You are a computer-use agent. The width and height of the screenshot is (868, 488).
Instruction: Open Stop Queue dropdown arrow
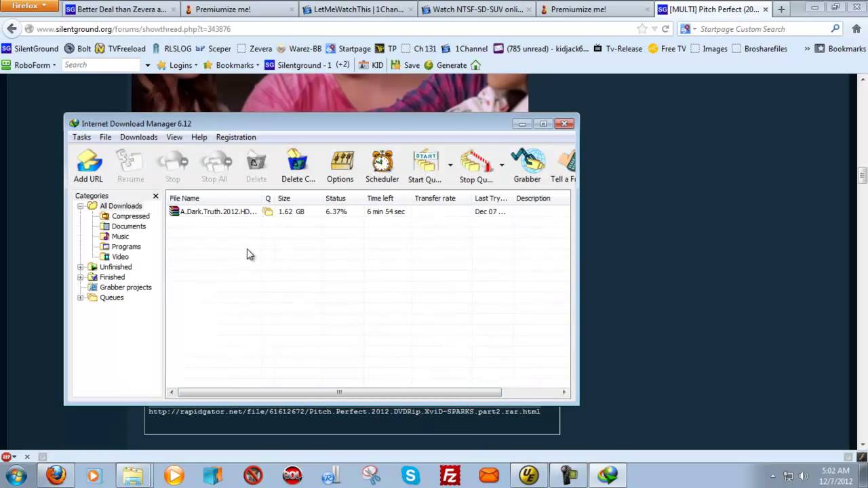[x=502, y=165]
